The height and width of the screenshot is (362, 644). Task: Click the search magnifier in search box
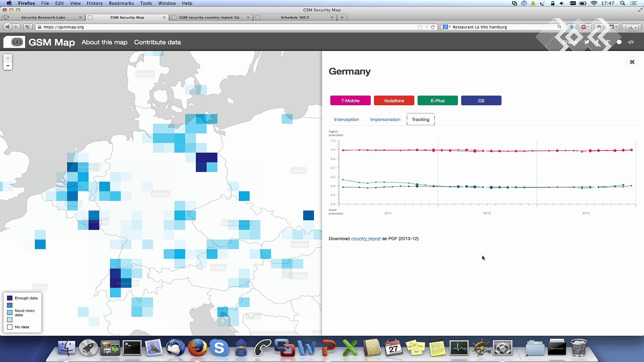pos(559,27)
